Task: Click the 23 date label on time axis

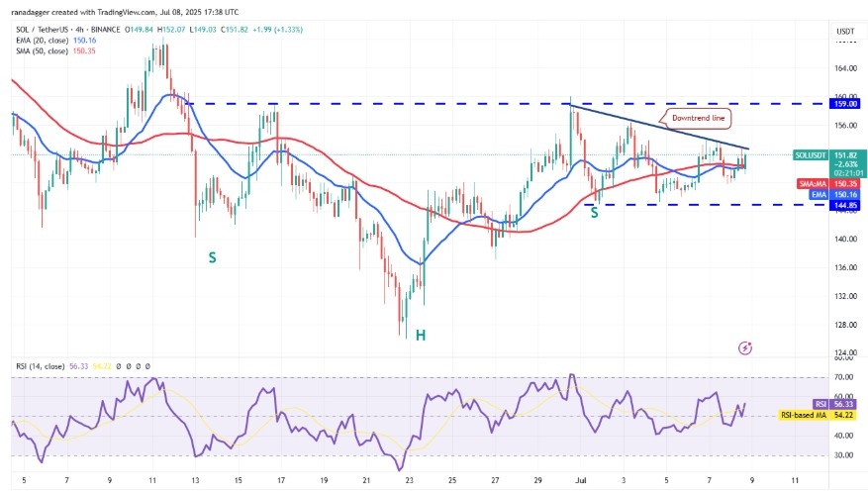Action: click(x=409, y=480)
